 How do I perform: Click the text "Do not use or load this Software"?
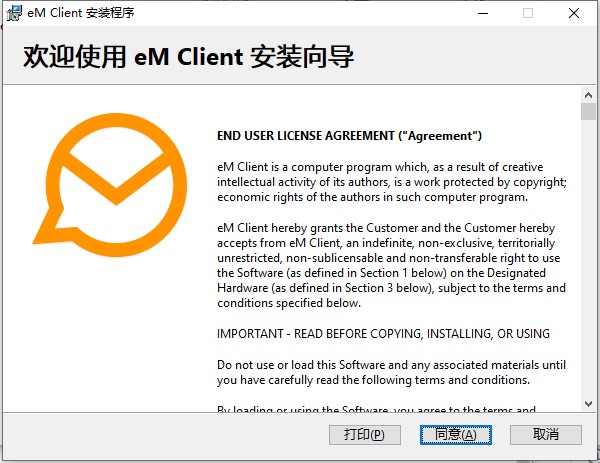tap(301, 365)
